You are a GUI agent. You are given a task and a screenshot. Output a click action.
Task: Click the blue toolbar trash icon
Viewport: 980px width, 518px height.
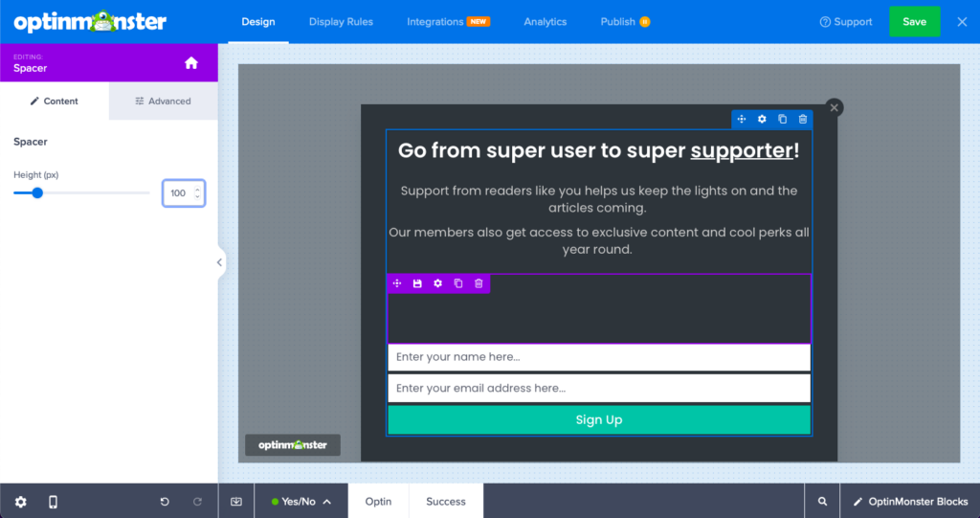pyautogui.click(x=803, y=120)
